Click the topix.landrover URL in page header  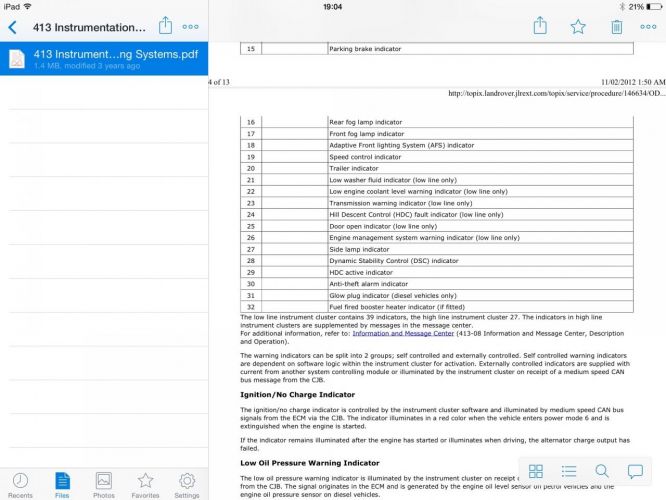pos(555,93)
